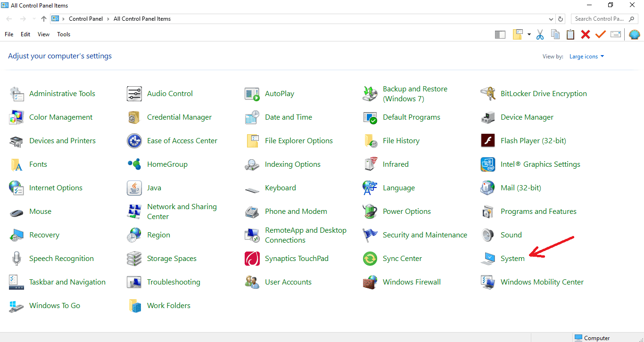Open the View menu
This screenshot has height=342, width=644.
(x=43, y=34)
